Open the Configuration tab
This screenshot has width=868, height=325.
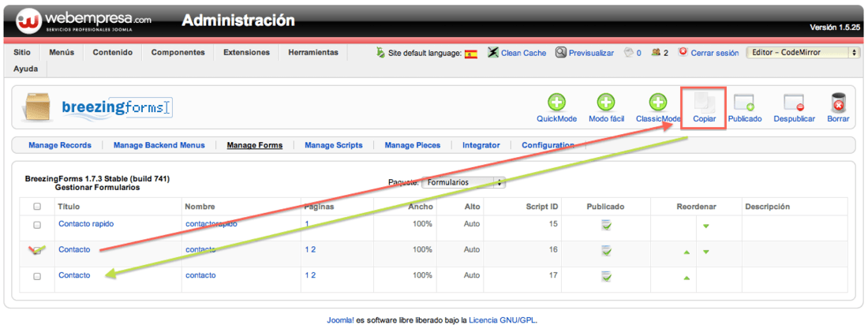pos(548,145)
